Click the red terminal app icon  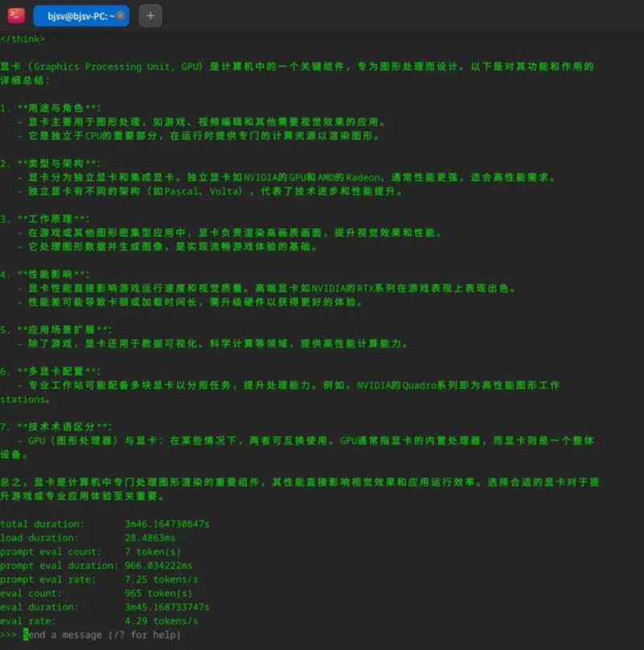tap(15, 15)
